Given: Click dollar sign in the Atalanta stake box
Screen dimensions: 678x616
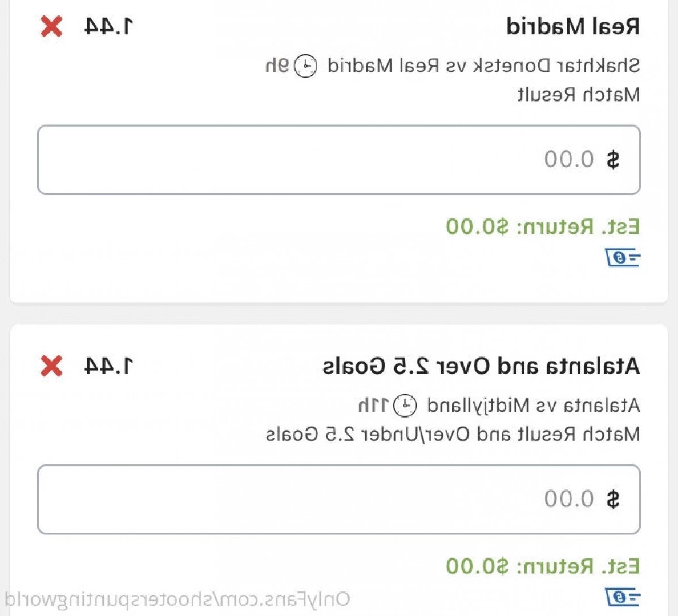Looking at the screenshot, I should click(613, 499).
